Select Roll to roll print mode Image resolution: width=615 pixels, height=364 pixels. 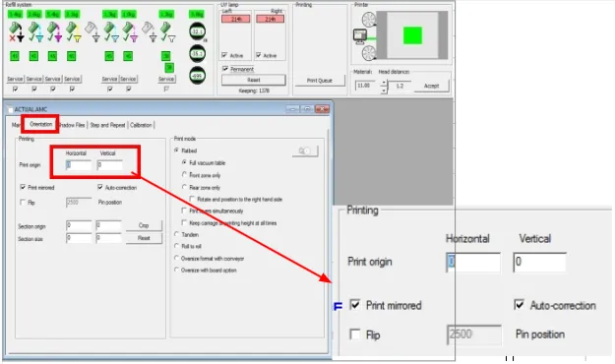click(x=176, y=246)
